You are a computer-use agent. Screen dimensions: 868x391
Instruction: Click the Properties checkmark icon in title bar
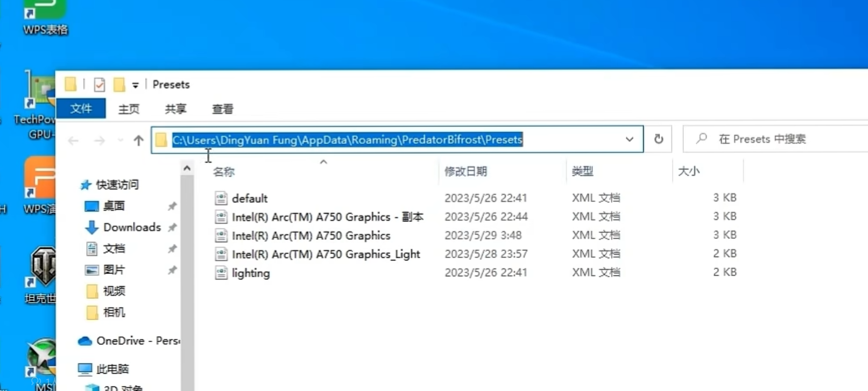[x=99, y=85]
